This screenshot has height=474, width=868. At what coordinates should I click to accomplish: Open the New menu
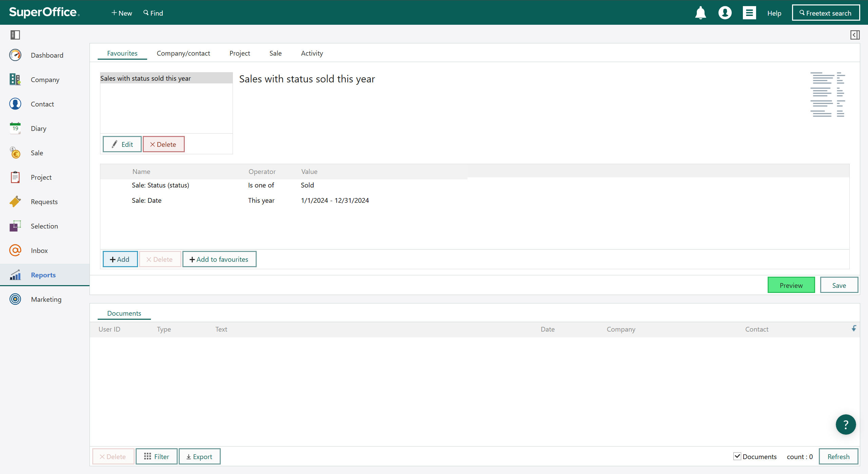point(122,13)
